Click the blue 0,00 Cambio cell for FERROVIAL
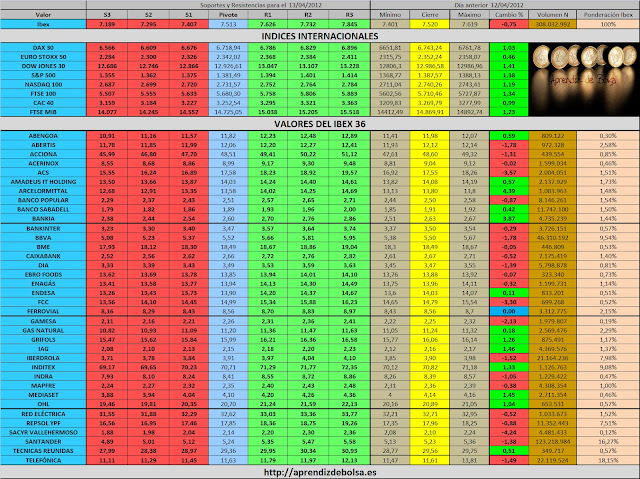 (509, 311)
